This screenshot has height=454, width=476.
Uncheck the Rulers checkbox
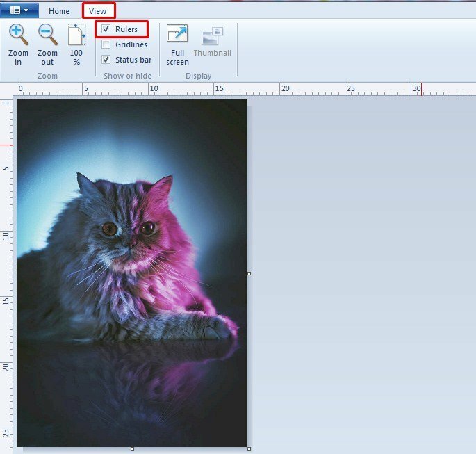[106, 29]
